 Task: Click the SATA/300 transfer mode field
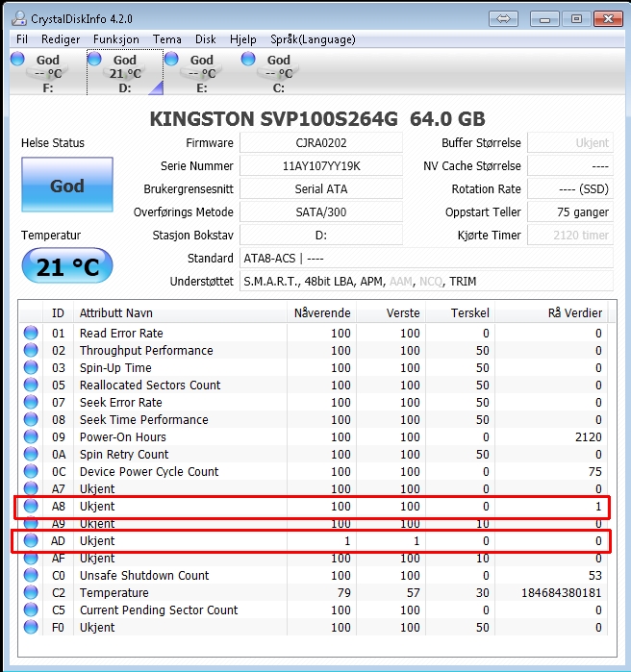click(x=321, y=212)
